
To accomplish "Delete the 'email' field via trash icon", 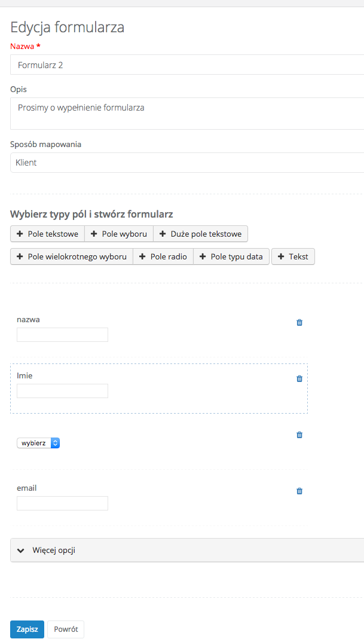I will tap(299, 491).
